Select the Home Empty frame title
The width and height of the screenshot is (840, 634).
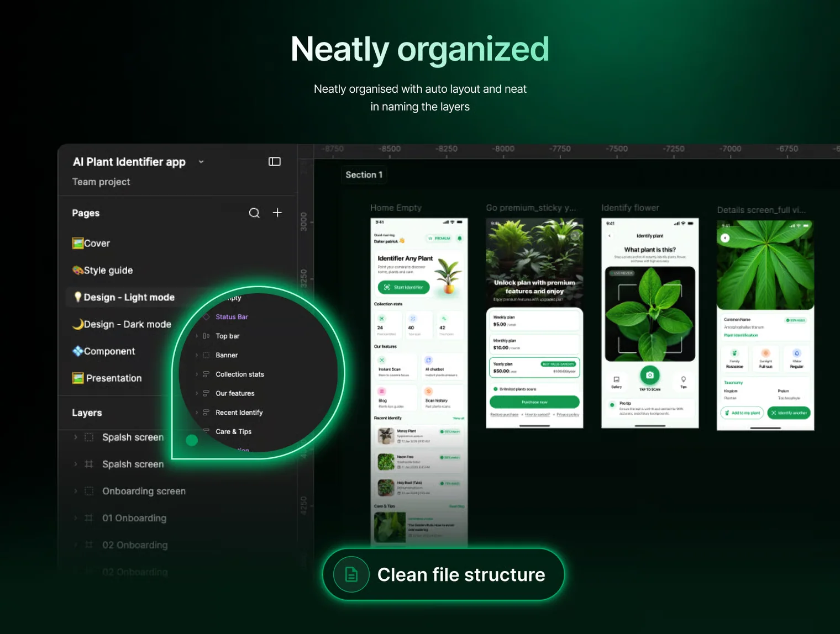tap(396, 208)
